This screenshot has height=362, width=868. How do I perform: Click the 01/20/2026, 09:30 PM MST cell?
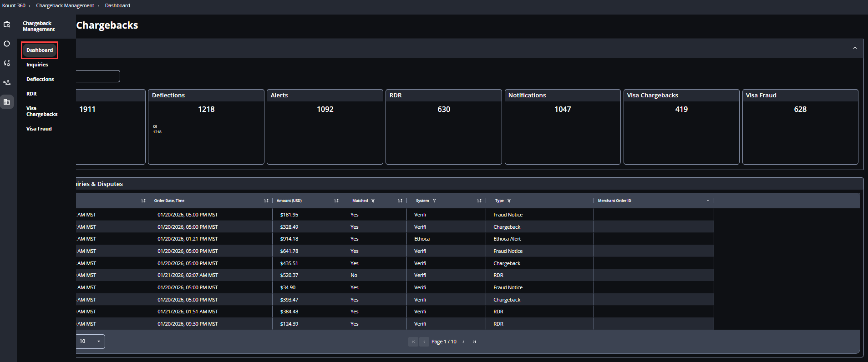[x=188, y=324]
